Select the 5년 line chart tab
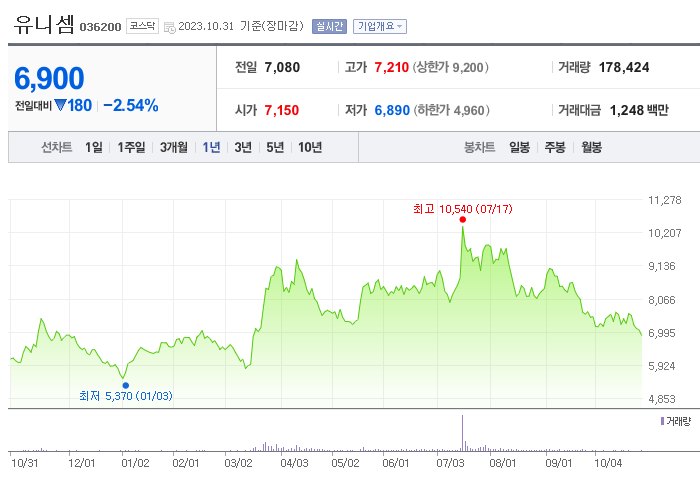The width and height of the screenshot is (700, 482). pyautogui.click(x=275, y=147)
